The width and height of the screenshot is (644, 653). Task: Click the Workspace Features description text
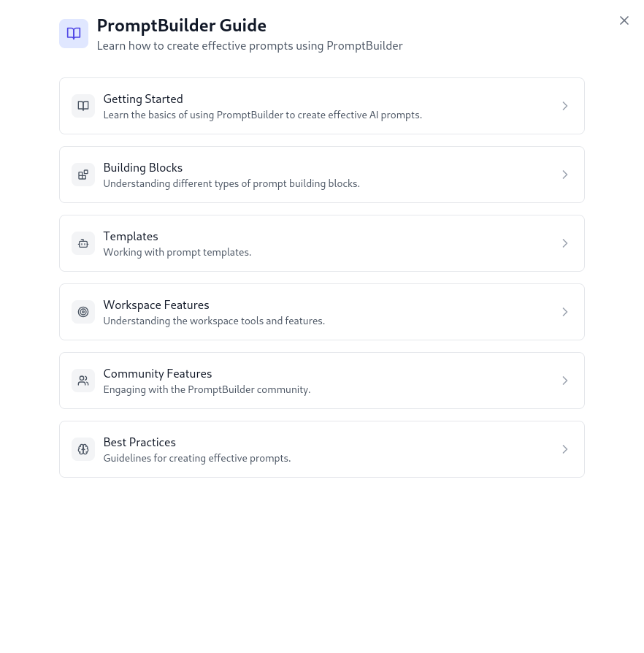coord(214,321)
